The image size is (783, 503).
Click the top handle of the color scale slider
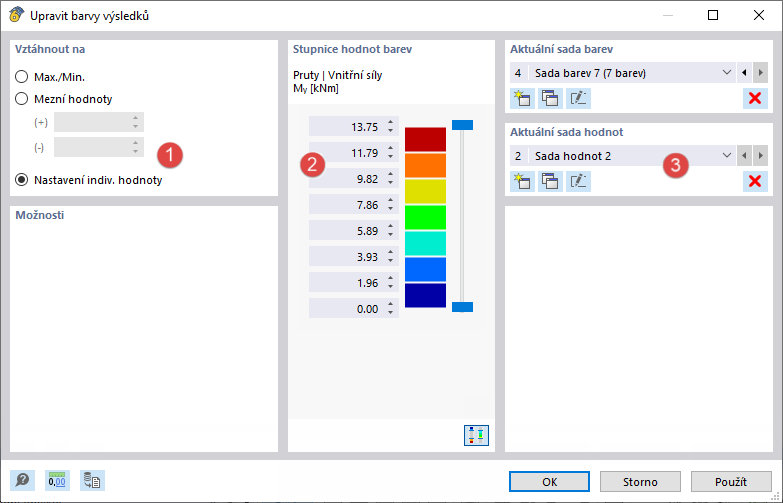(461, 125)
